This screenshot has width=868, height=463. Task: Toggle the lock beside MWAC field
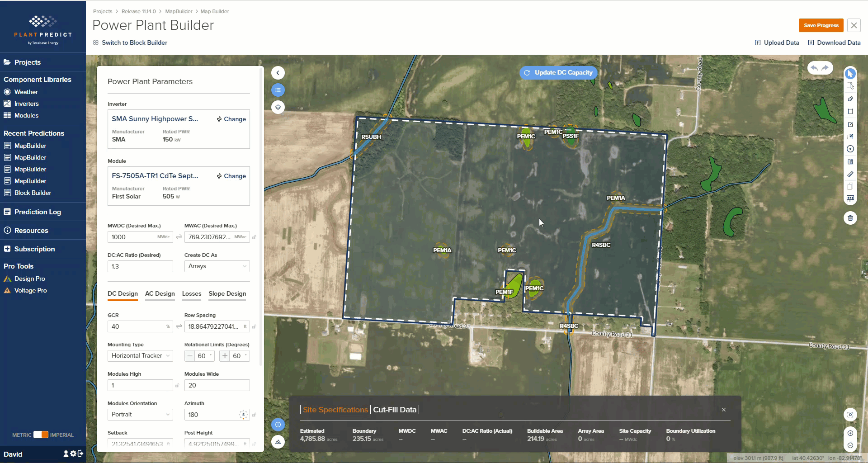click(x=254, y=237)
